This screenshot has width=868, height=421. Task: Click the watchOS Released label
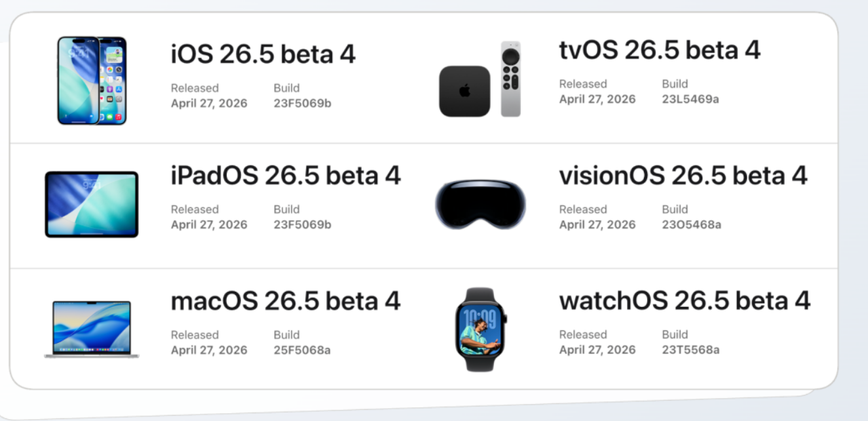click(583, 334)
